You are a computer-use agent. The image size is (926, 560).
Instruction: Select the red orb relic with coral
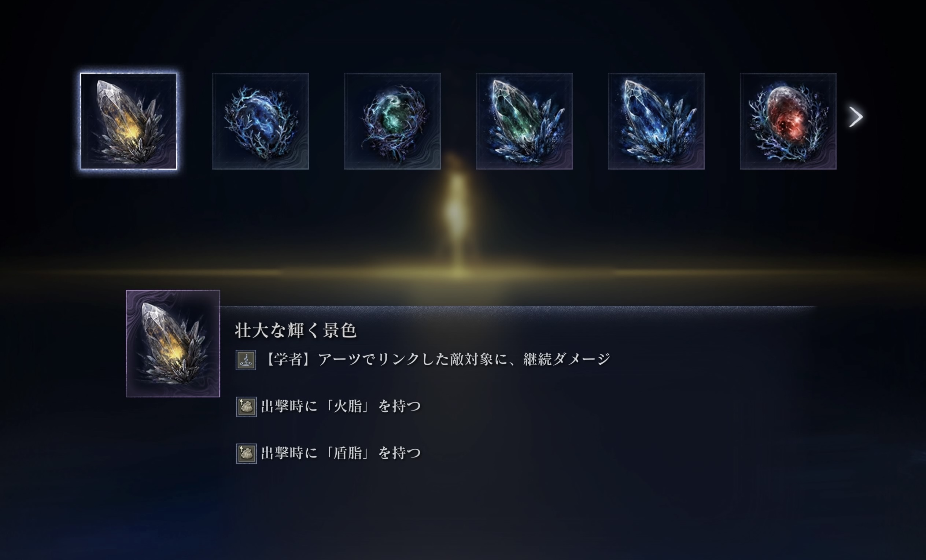coord(788,121)
